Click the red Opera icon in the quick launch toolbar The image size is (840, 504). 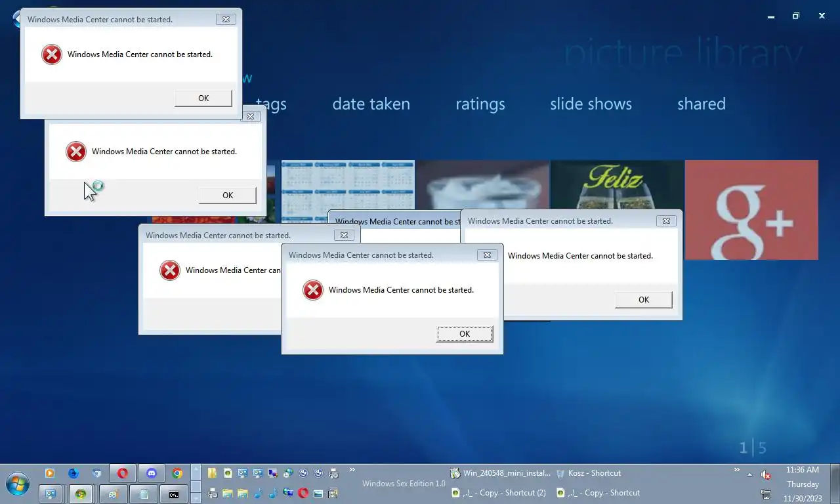click(303, 493)
